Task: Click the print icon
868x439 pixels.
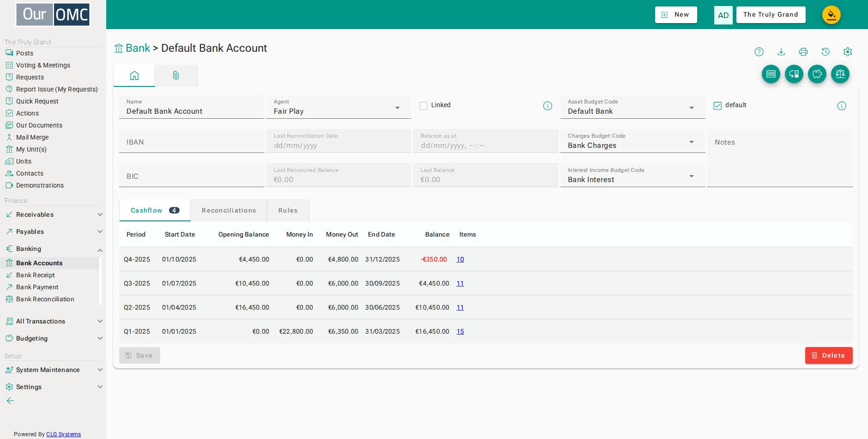Action: coord(803,52)
